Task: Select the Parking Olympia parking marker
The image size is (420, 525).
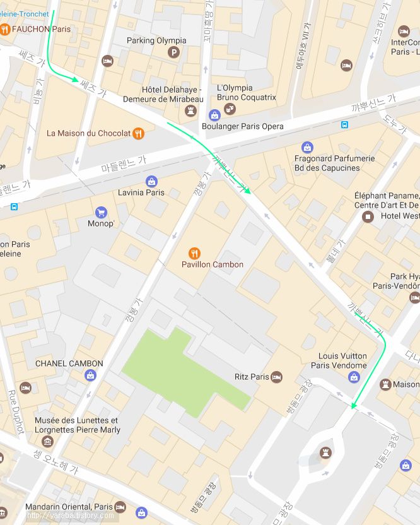Action: 173,52
